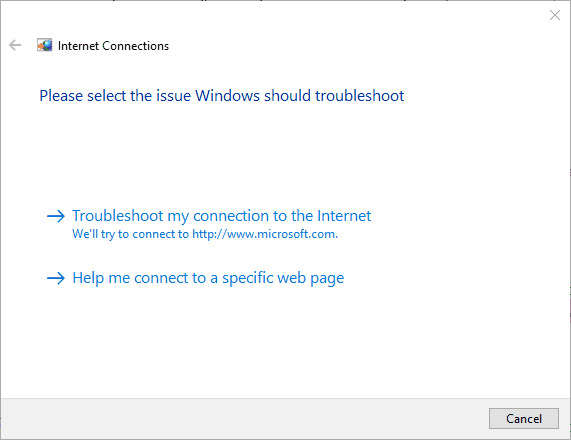Click "Windows should troubleshoot" in the heading
The width and height of the screenshot is (571, 440).
[300, 96]
